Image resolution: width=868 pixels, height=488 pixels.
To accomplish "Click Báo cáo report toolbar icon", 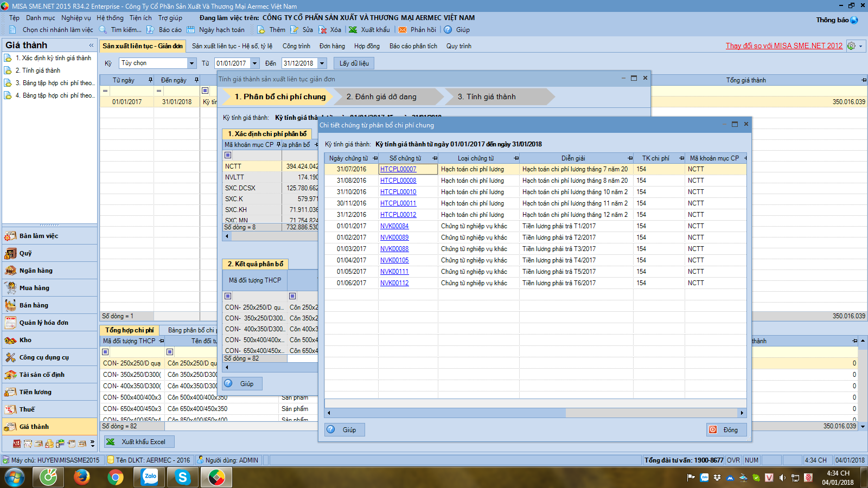I will coord(150,30).
